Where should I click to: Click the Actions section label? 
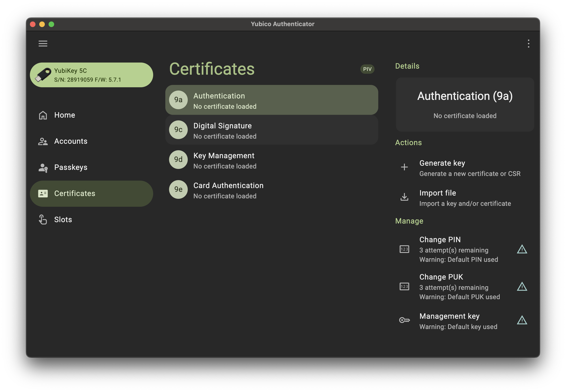pyautogui.click(x=408, y=143)
